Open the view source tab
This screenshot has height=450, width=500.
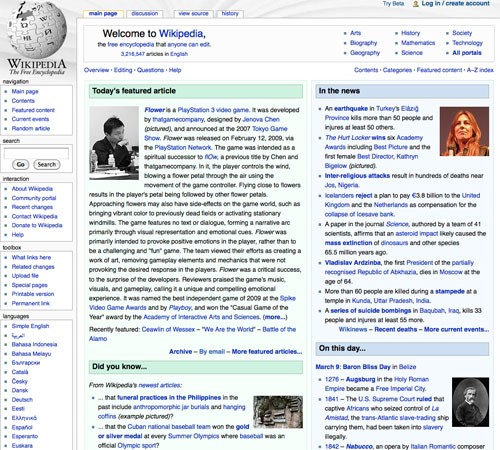point(193,14)
